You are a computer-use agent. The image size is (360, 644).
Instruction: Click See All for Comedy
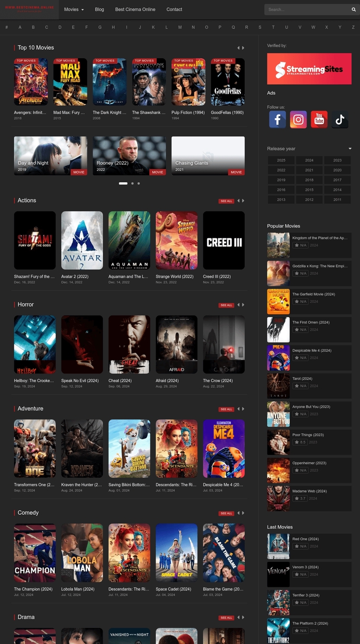227,513
